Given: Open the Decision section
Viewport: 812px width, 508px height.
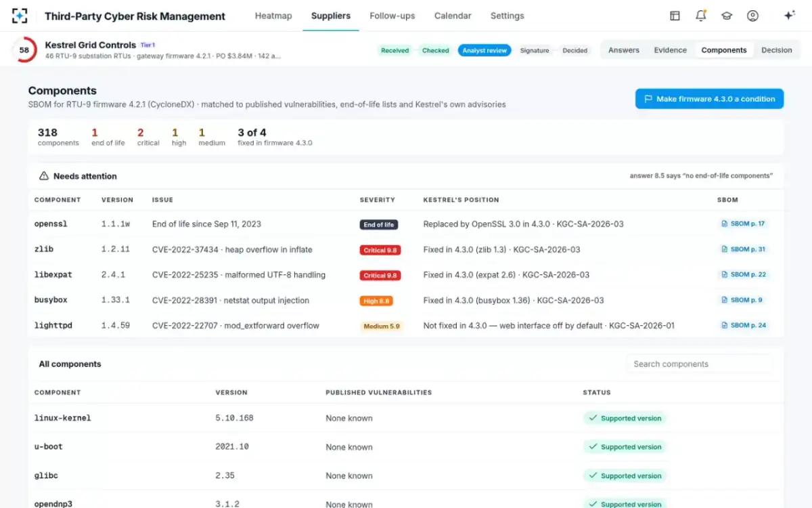Looking at the screenshot, I should pyautogui.click(x=777, y=50).
